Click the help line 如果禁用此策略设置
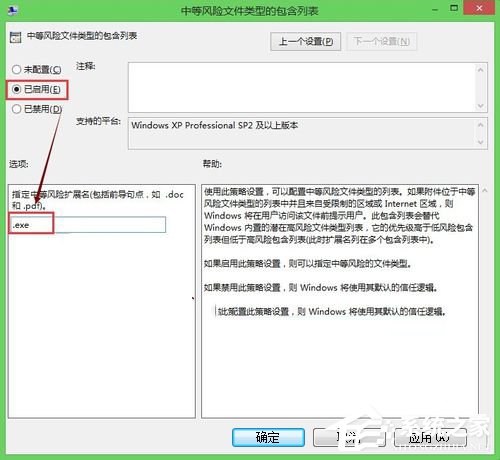 [x=320, y=287]
